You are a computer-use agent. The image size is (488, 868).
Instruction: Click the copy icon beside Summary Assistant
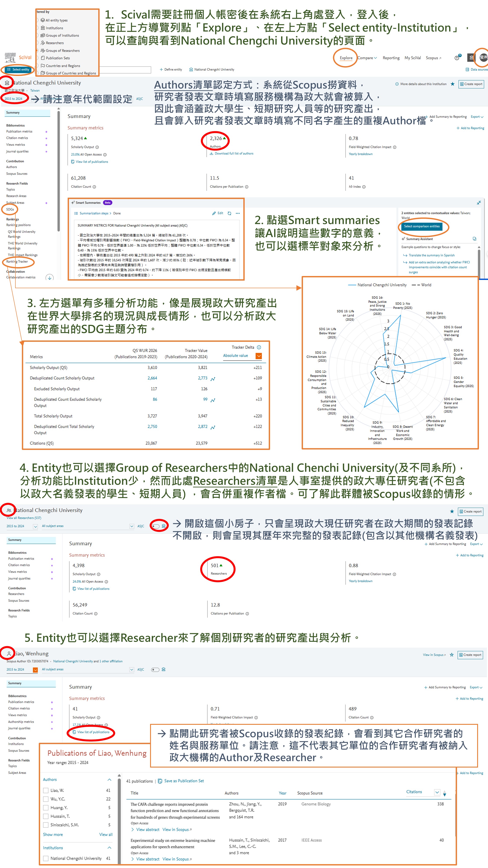point(474,239)
